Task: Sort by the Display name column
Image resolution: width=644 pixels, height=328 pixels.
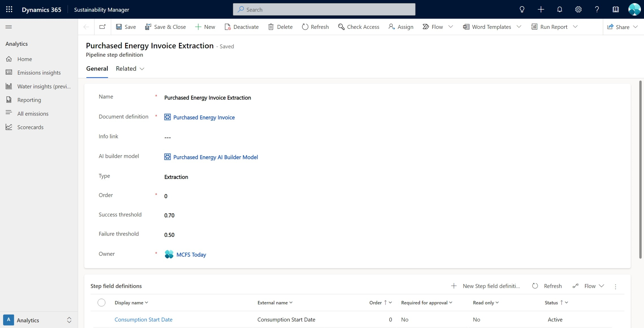Action: click(132, 303)
